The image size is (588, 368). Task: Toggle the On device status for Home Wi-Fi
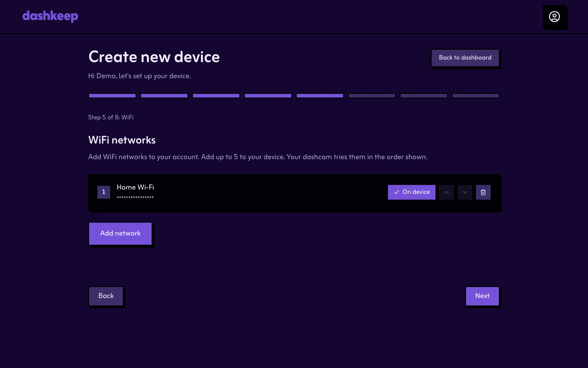[x=412, y=192]
